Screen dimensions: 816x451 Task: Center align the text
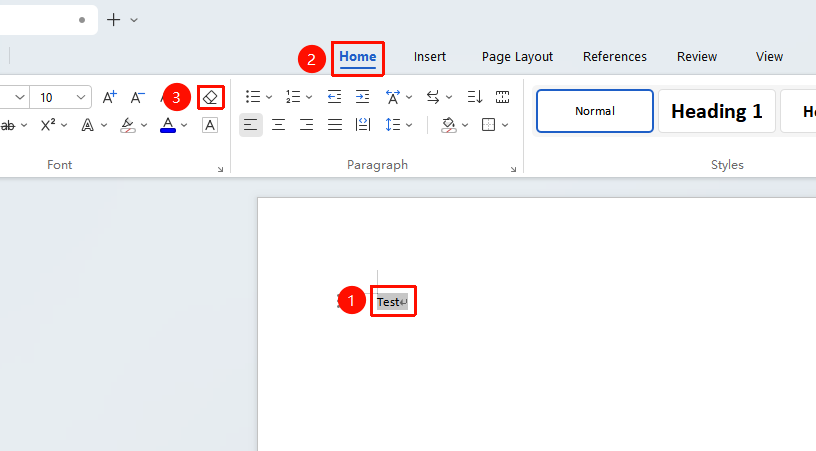pos(278,125)
